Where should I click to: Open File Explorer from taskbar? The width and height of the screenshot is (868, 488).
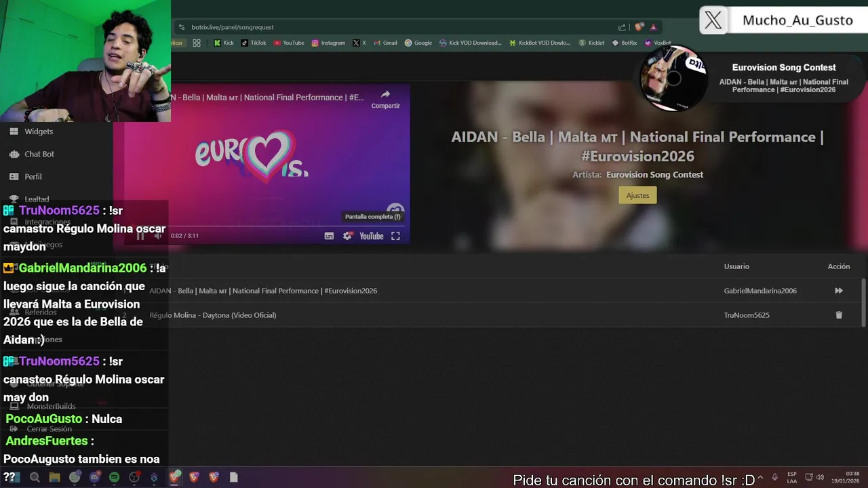54,477
